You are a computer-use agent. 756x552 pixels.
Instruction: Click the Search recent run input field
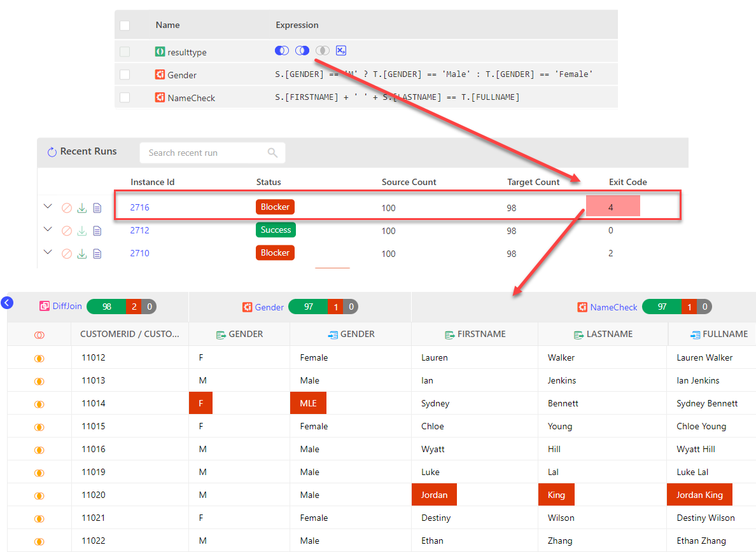pos(204,153)
